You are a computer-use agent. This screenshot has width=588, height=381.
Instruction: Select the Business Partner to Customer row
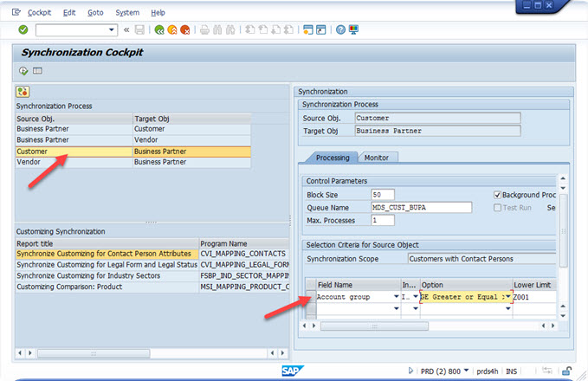(x=132, y=129)
